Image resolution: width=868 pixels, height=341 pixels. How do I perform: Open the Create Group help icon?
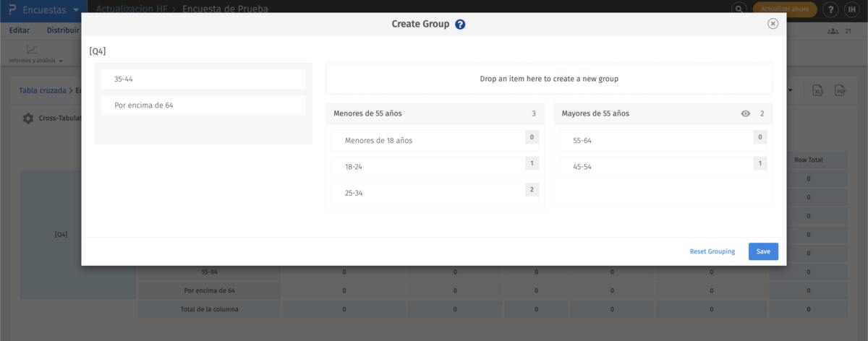pyautogui.click(x=460, y=24)
